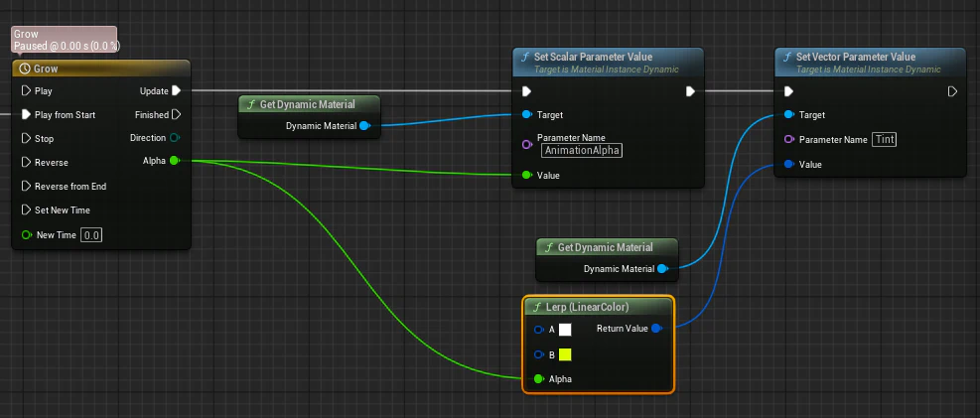Screen dimensions: 980x418
Task: Click the lower Get Dynamic Material output pin
Action: (x=662, y=269)
